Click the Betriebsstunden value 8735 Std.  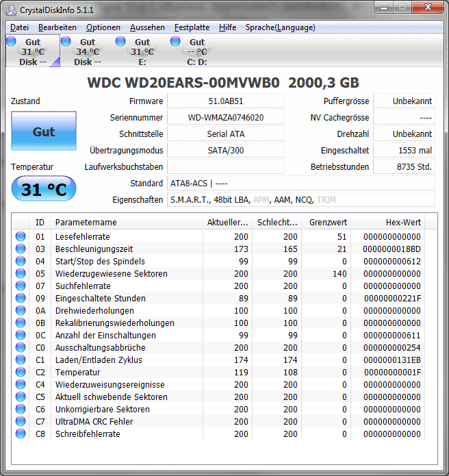(404, 166)
